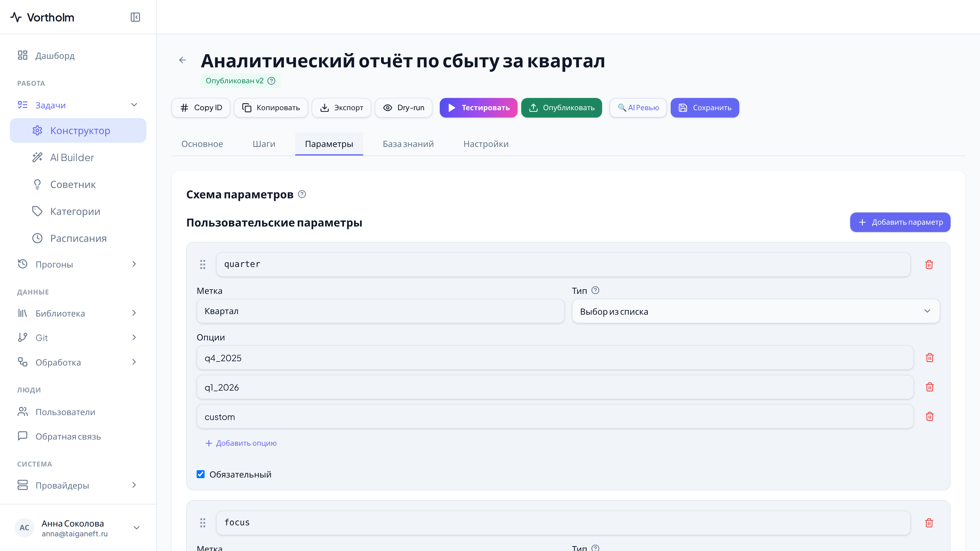Viewport: 980px width, 551px height.
Task: Open help icon next to Опубликован v2
Action: tap(271, 81)
